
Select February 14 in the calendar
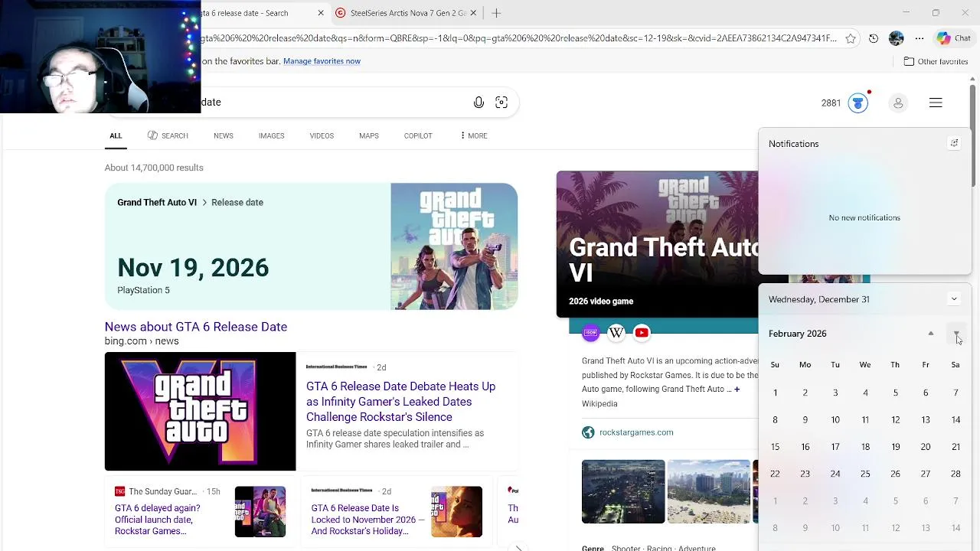click(955, 420)
